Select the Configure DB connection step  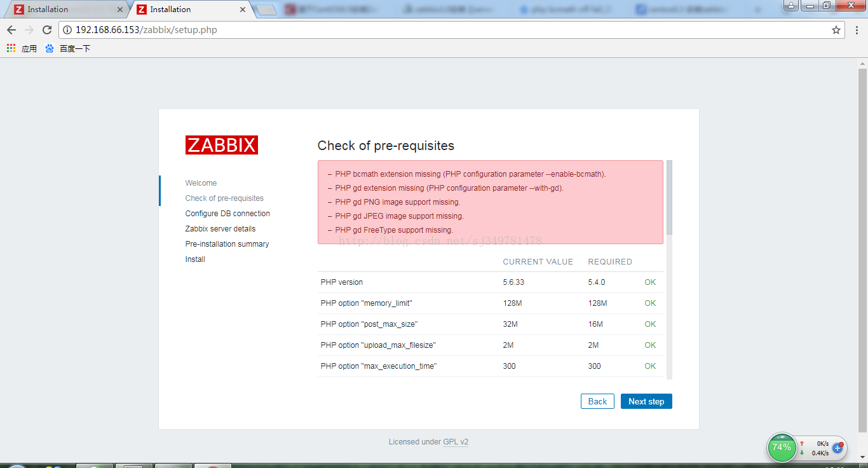pyautogui.click(x=227, y=214)
